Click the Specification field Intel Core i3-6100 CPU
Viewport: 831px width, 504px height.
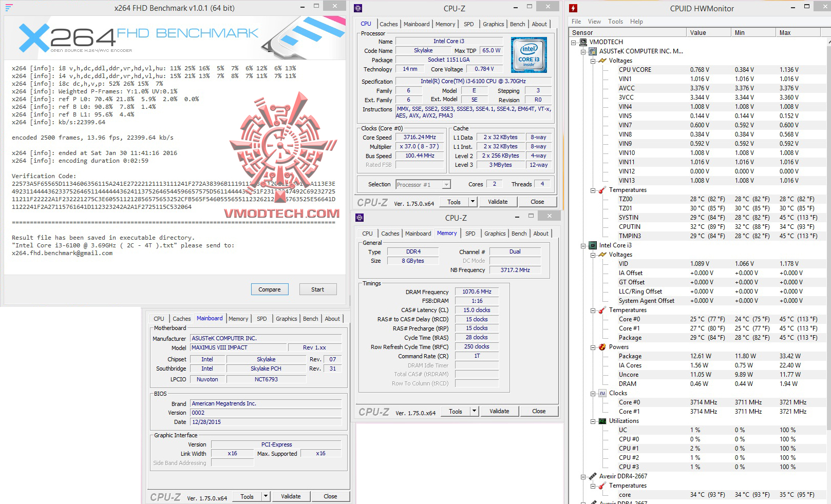pyautogui.click(x=473, y=81)
